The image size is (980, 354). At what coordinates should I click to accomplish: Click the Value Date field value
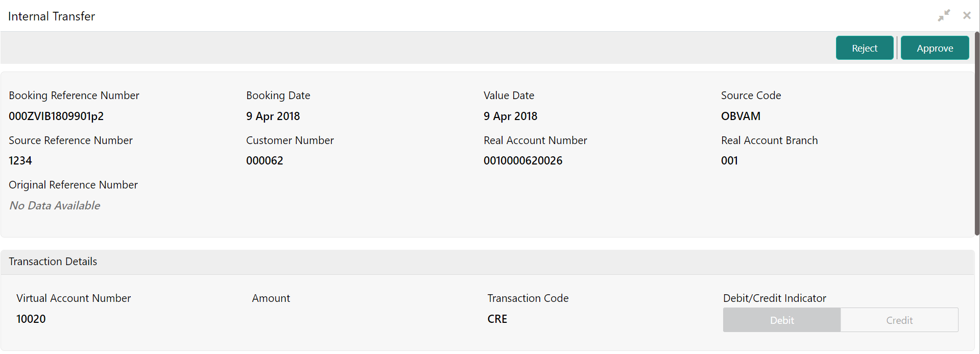511,116
